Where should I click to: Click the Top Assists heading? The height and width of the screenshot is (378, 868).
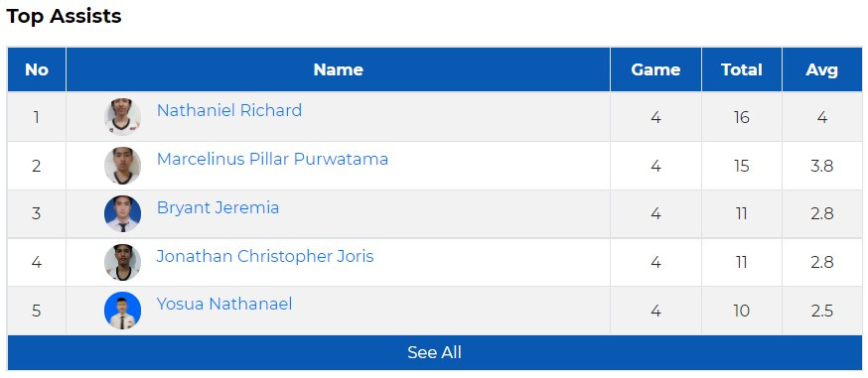tap(64, 16)
